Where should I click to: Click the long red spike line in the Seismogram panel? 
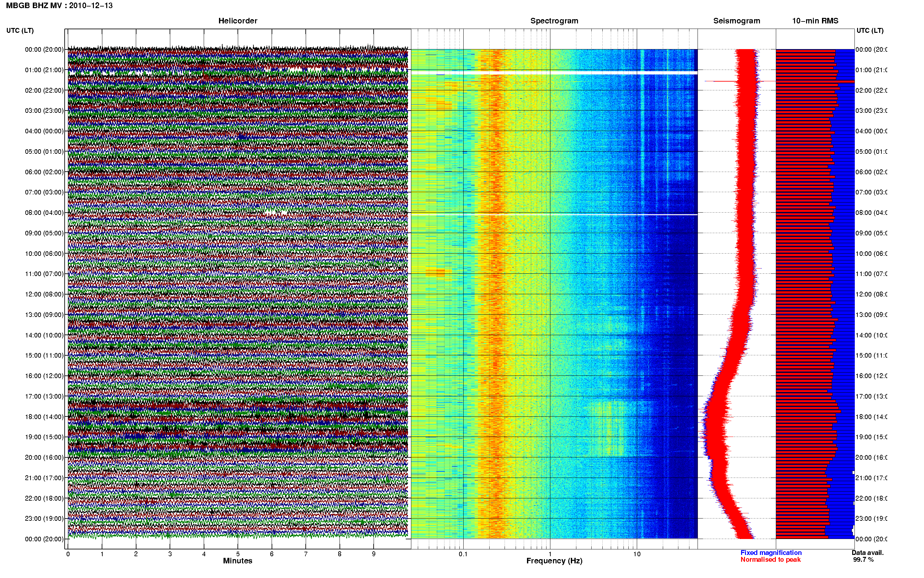[x=740, y=81]
